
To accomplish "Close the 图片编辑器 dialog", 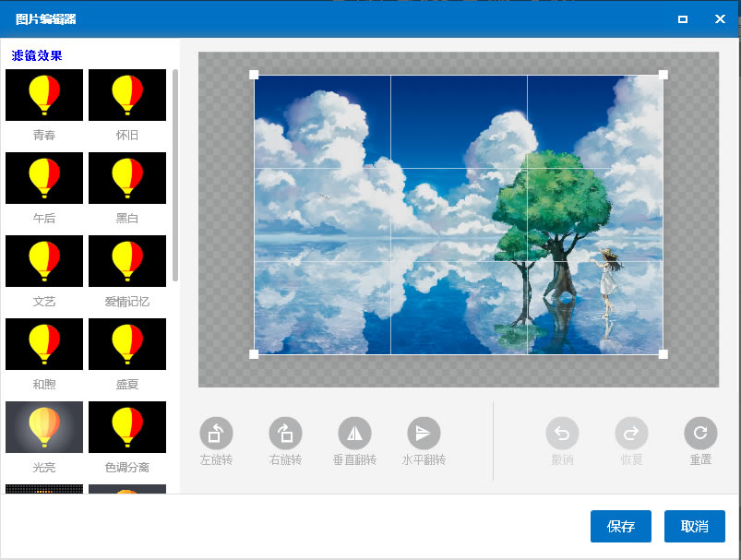I will coord(720,18).
